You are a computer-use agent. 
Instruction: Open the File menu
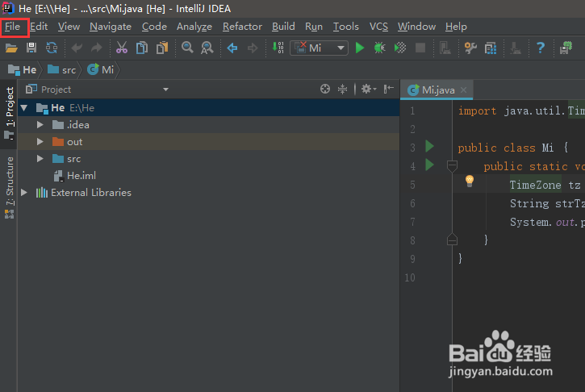[x=12, y=27]
